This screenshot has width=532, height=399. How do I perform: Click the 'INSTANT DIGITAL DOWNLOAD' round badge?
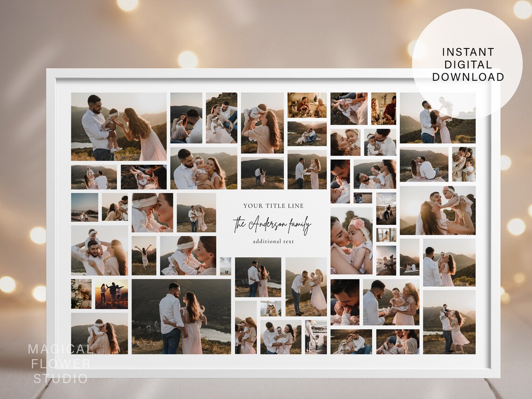pos(467,64)
